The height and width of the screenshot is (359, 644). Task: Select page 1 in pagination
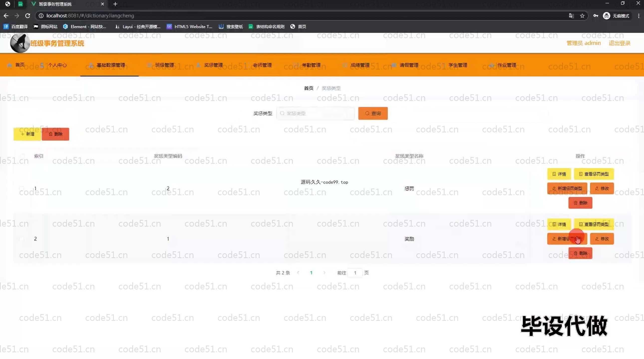pos(311,273)
